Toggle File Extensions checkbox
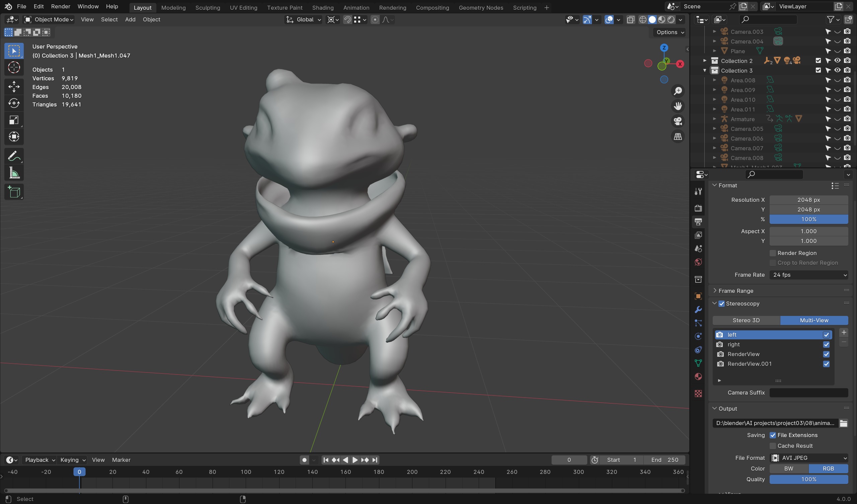Screen dimensions: 857x504 [773, 435]
